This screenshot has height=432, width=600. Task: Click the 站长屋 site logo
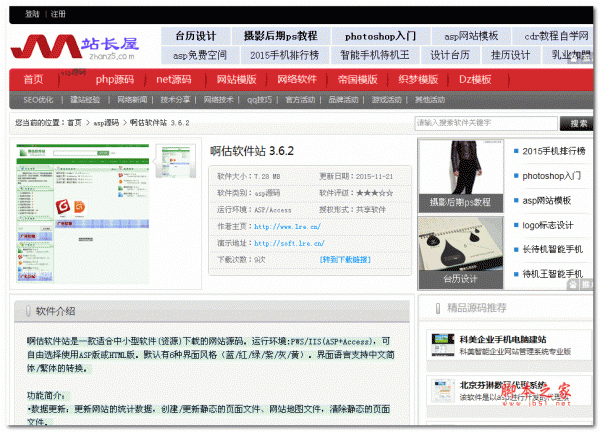75,47
